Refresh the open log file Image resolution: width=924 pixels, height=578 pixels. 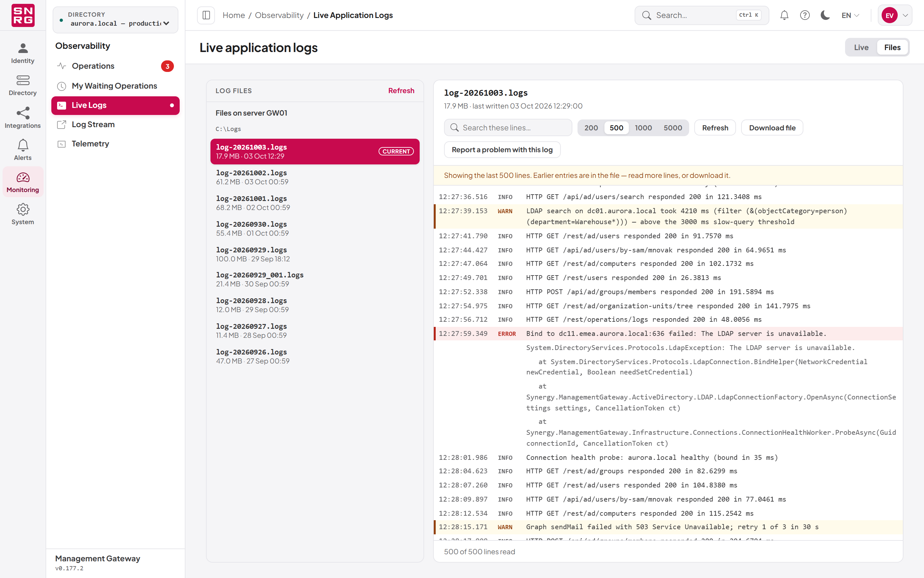coord(715,128)
